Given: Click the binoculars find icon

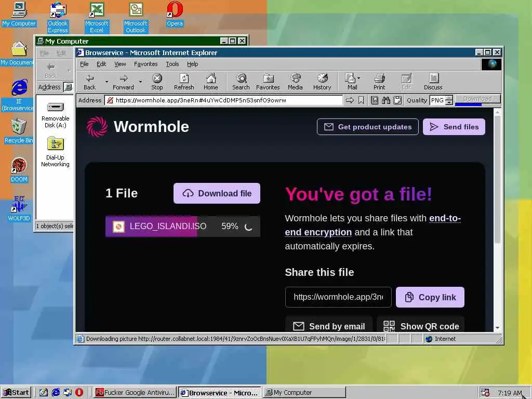Looking at the screenshot, I should [x=386, y=100].
